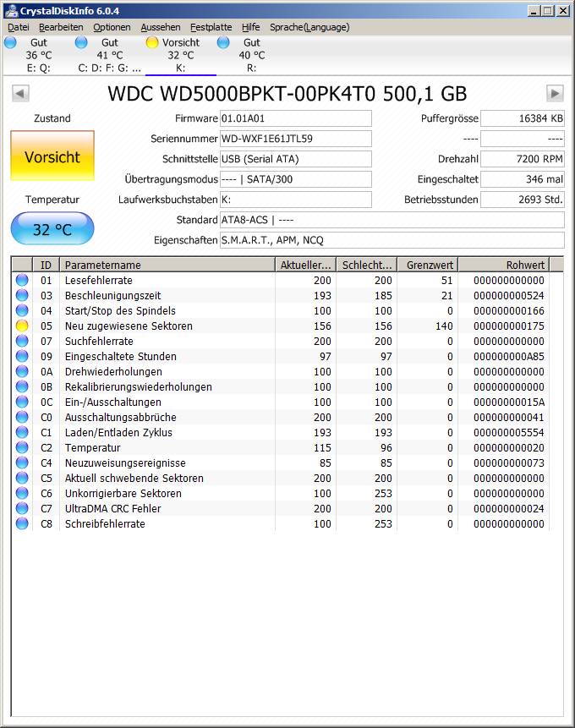Click status icon for Unkorrigierbare Sektoren row
575x728 pixels.
click(x=22, y=493)
